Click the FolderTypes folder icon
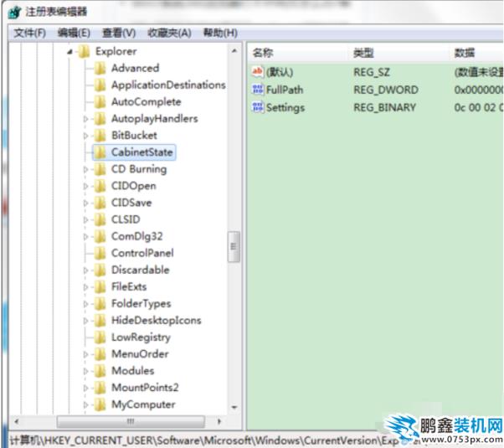This screenshot has height=448, width=504. click(100, 304)
